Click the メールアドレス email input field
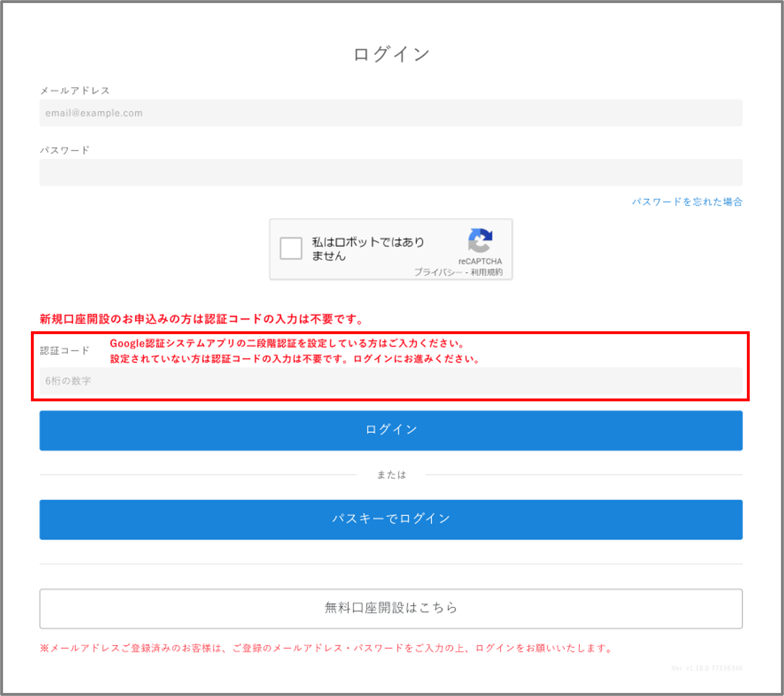 click(x=391, y=113)
